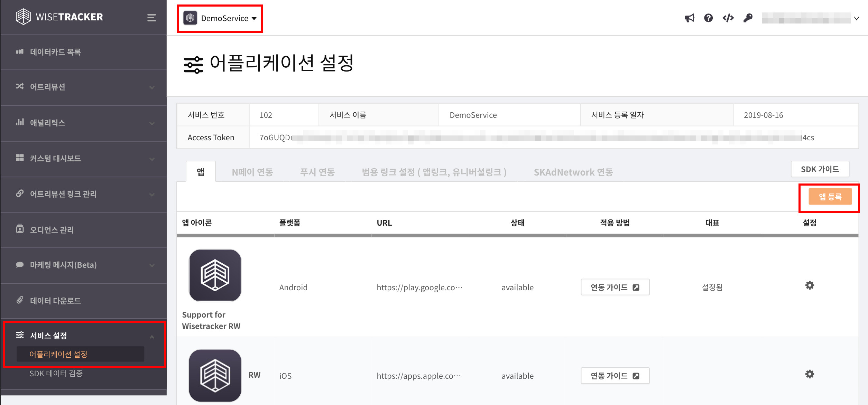The image size is (868, 405).
Task: Open the DemoService service dropdown
Action: (220, 18)
